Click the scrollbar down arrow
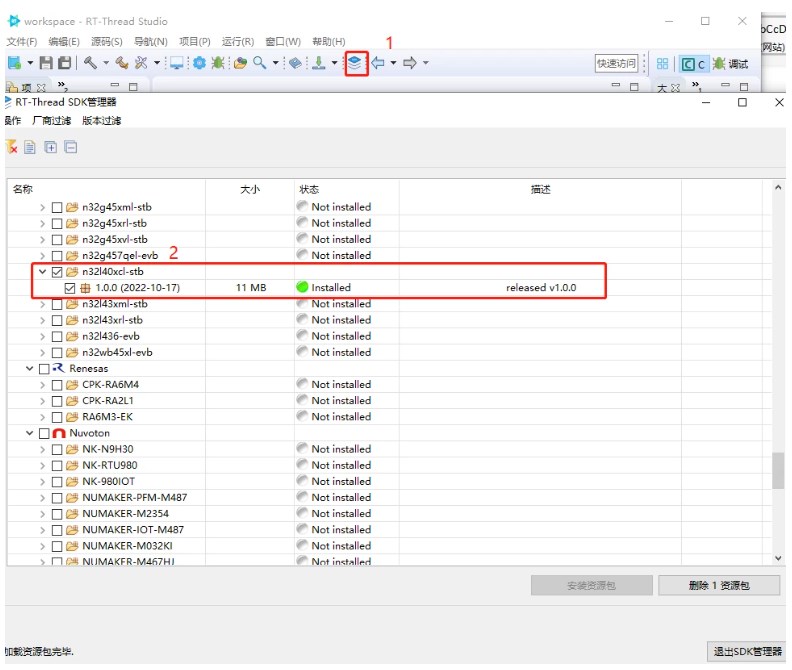Image resolution: width=792 pixels, height=670 pixels. 778,558
